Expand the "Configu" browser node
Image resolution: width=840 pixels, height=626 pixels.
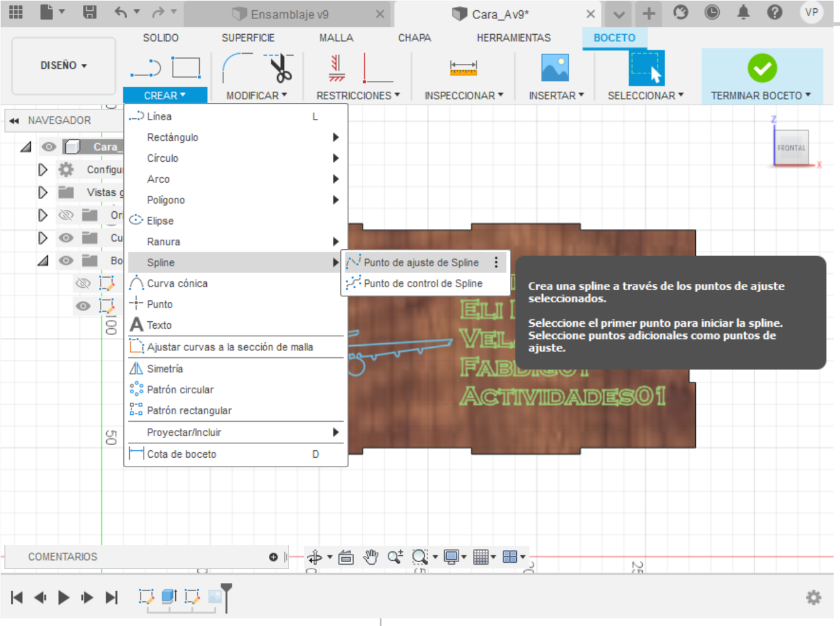pyautogui.click(x=43, y=169)
